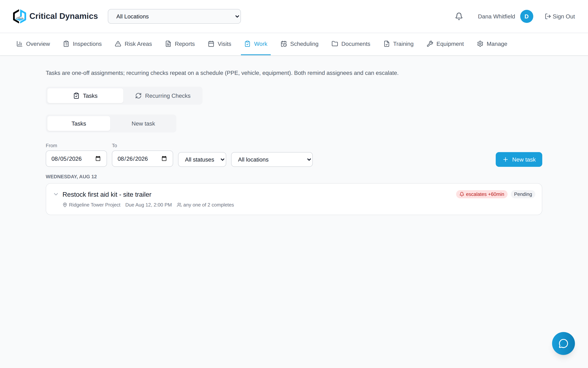The height and width of the screenshot is (368, 588).
Task: Open the All locations task filter
Action: pos(272,159)
